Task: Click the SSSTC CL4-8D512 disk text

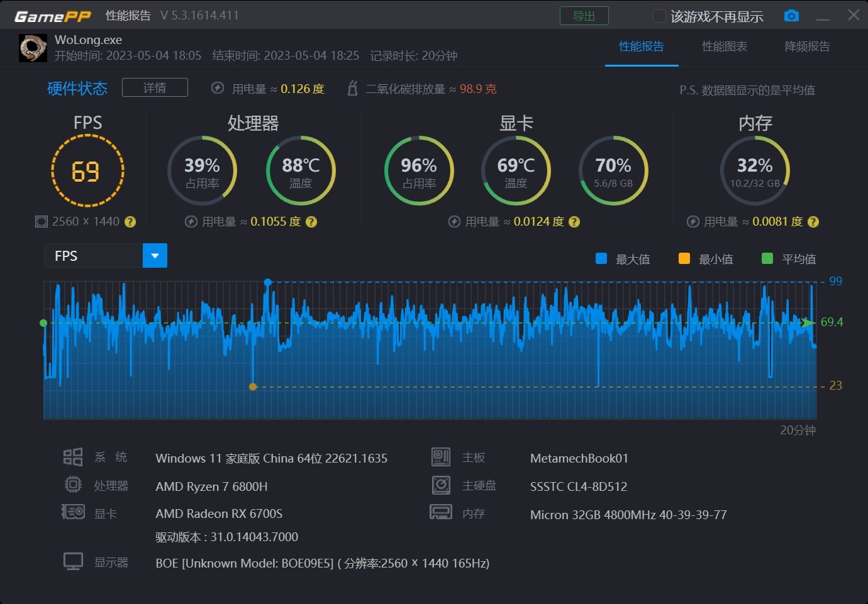Action: [x=579, y=486]
